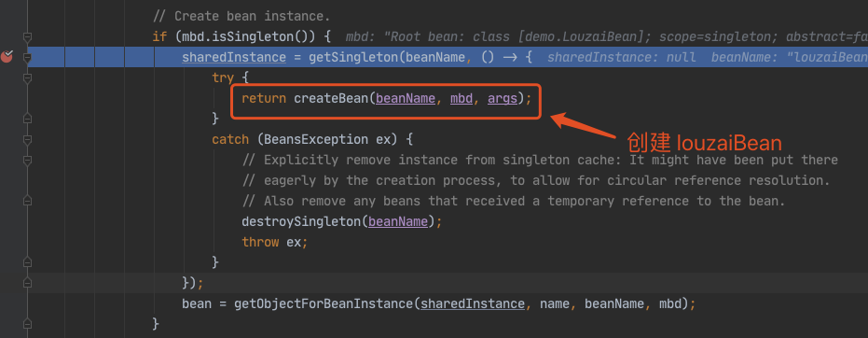The width and height of the screenshot is (868, 338).
Task: Click the 'catch' keyword
Action: point(230,139)
